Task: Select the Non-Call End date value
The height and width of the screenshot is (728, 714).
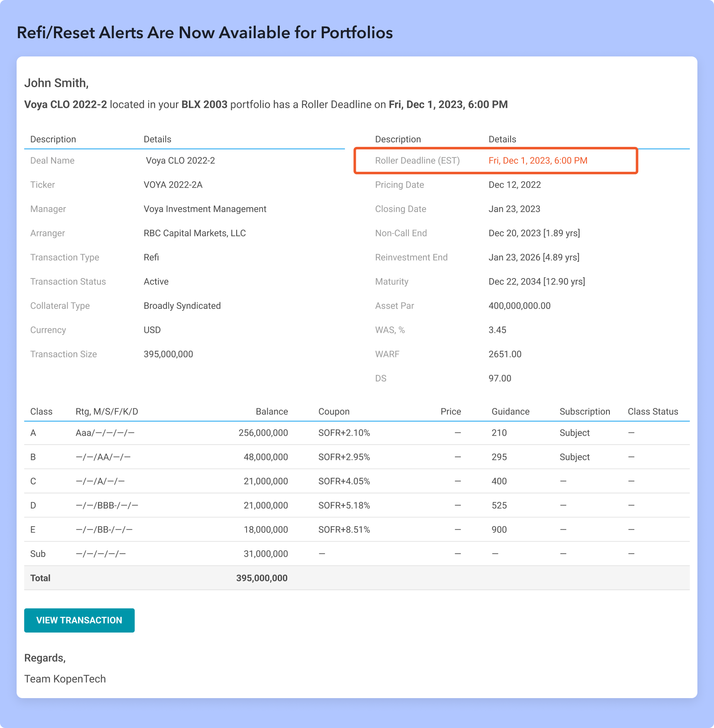Action: [534, 233]
